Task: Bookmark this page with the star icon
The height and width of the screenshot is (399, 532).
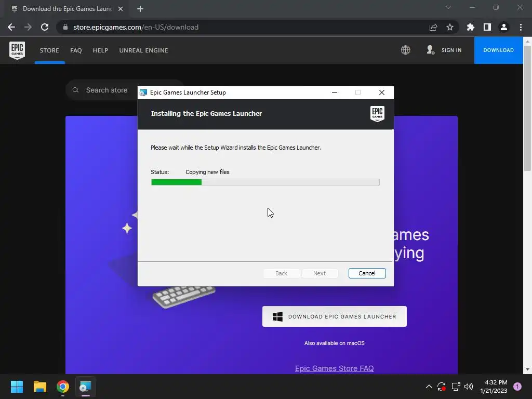Action: click(450, 27)
